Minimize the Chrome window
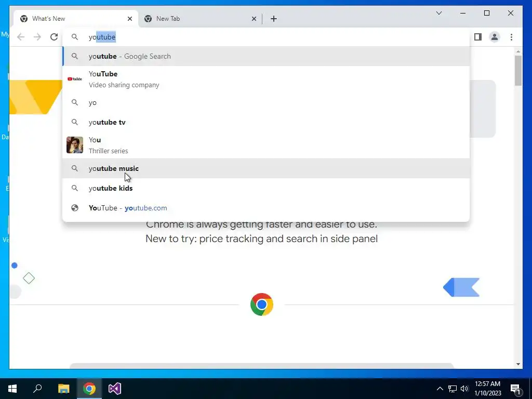 tap(463, 13)
